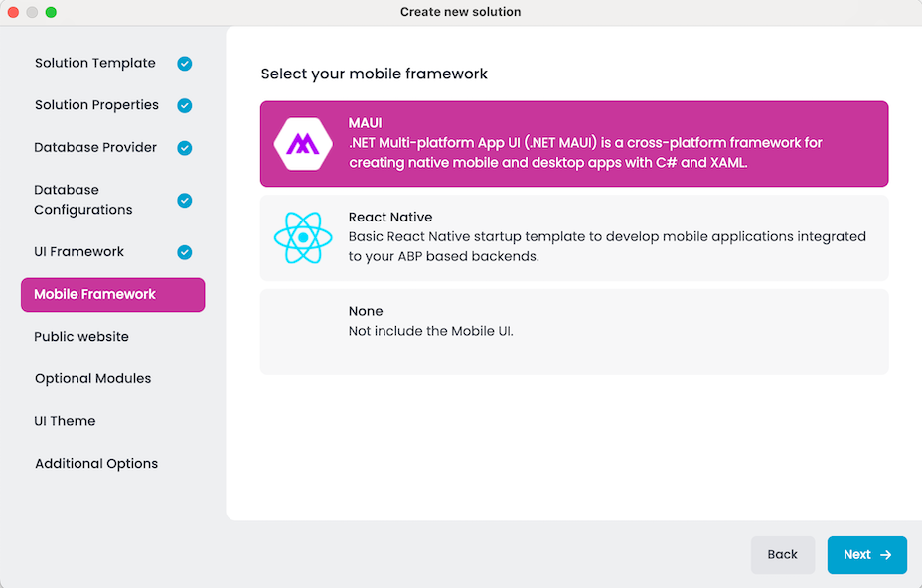Click the checkmark next to Database Provider
Screen dimensions: 922x588
click(185, 148)
